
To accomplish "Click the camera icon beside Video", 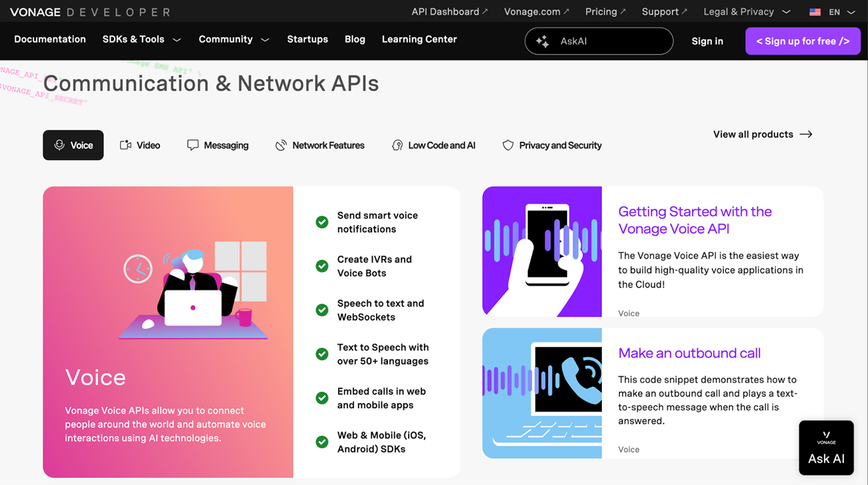I will 125,145.
